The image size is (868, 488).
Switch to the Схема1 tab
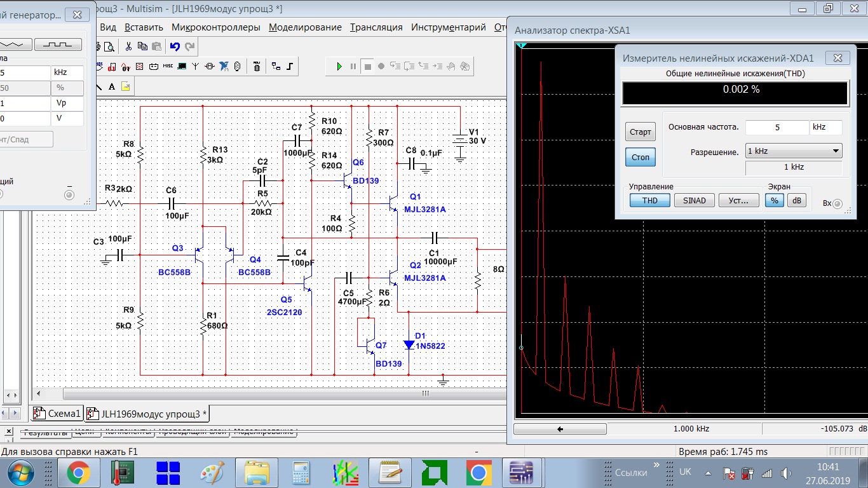58,414
